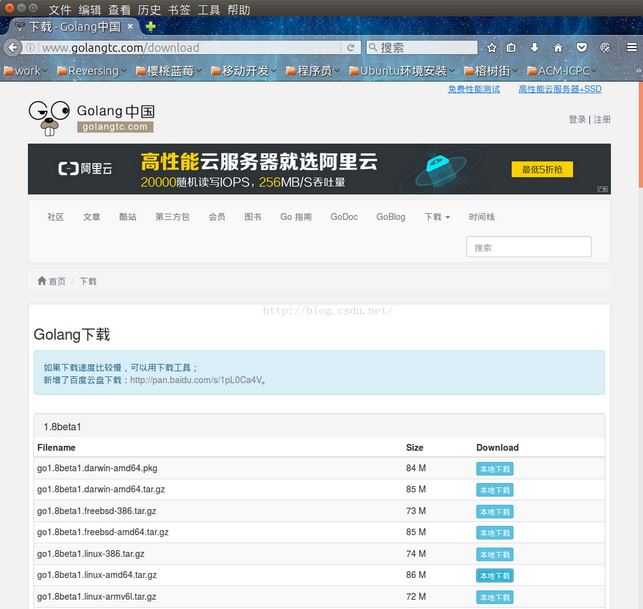Viewport: 643px width, 609px height.
Task: Open the ACM-ICPC bookmarks folder
Action: tap(561, 71)
